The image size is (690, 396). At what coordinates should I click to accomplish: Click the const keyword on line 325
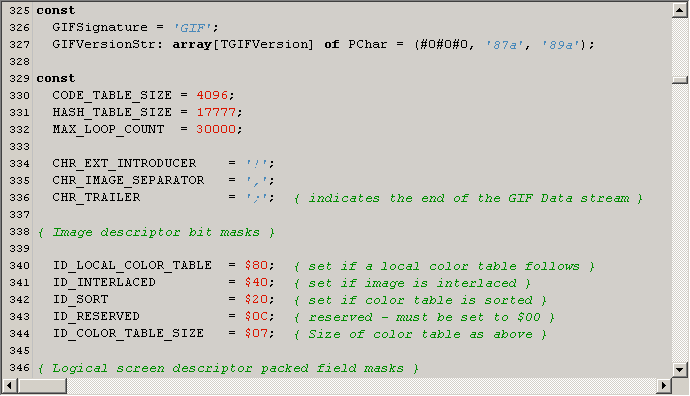(x=56, y=10)
